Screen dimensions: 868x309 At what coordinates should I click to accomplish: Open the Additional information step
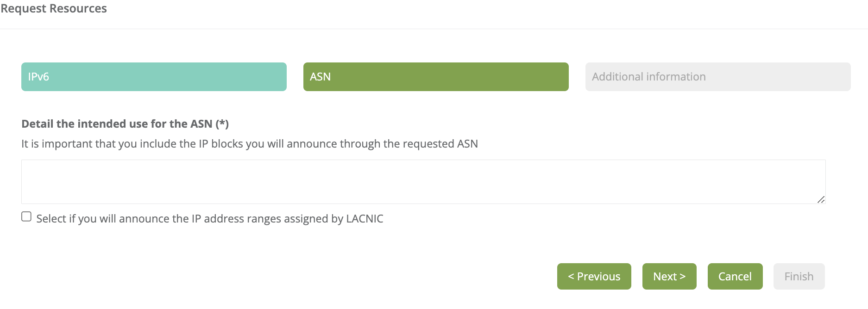point(717,77)
